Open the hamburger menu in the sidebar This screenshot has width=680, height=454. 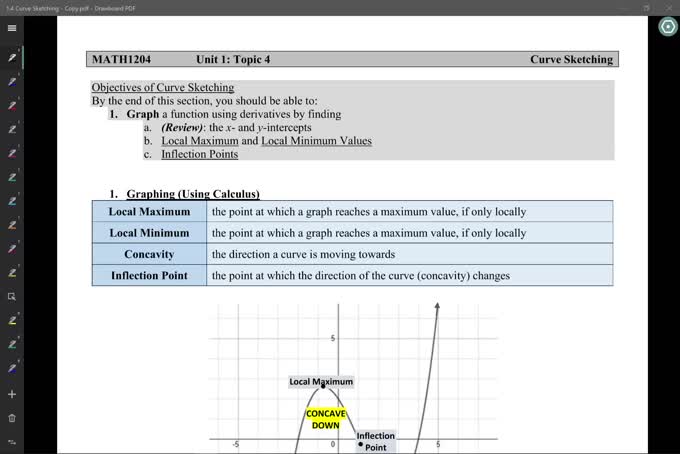(12, 28)
